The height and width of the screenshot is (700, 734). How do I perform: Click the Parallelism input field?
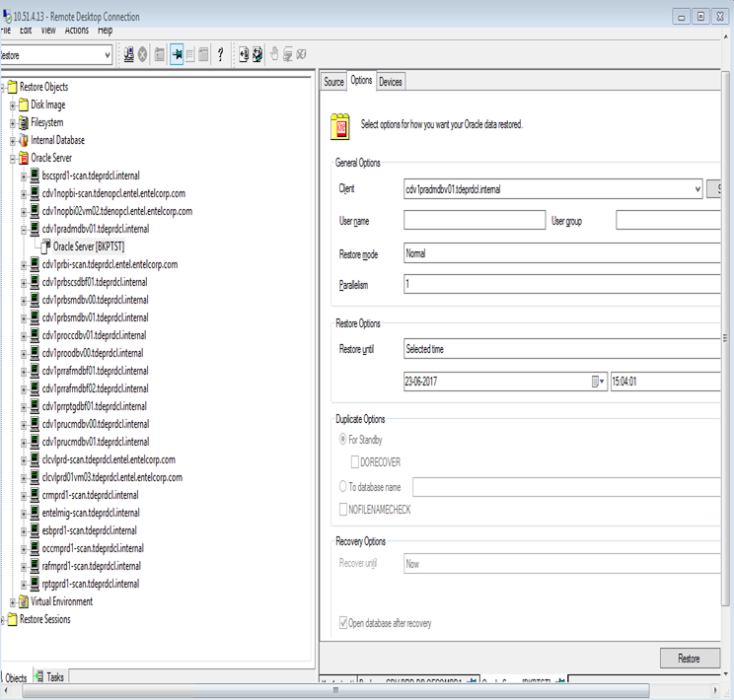561,284
